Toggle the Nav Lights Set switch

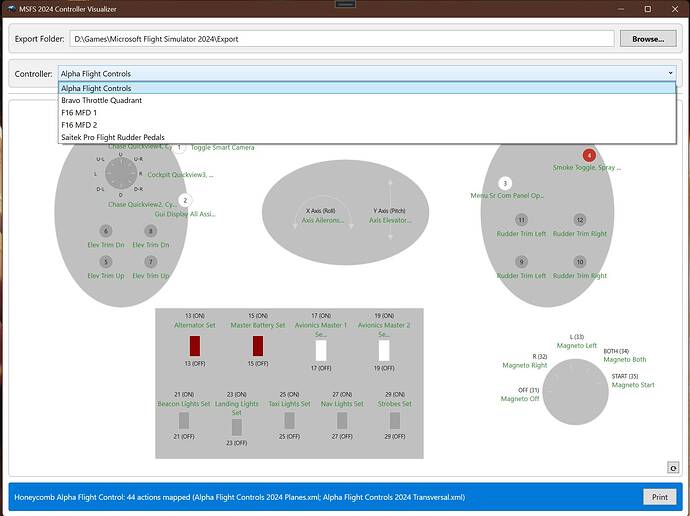342,421
